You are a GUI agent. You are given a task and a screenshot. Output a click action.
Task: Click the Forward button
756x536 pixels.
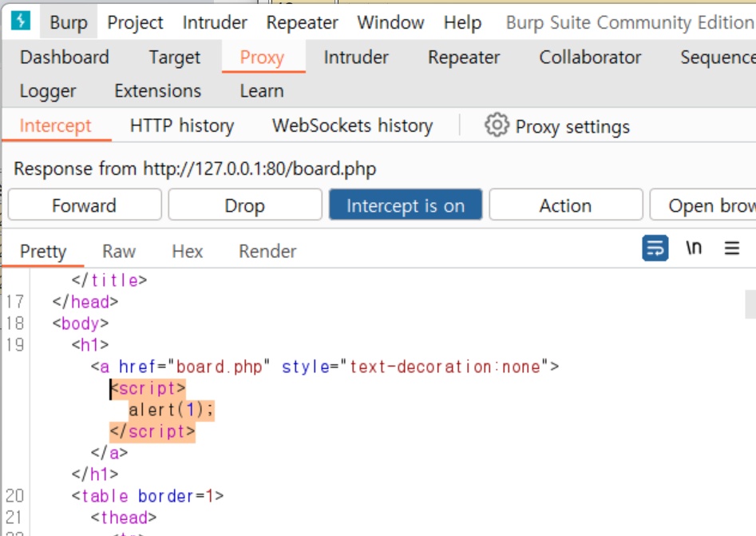click(x=85, y=205)
